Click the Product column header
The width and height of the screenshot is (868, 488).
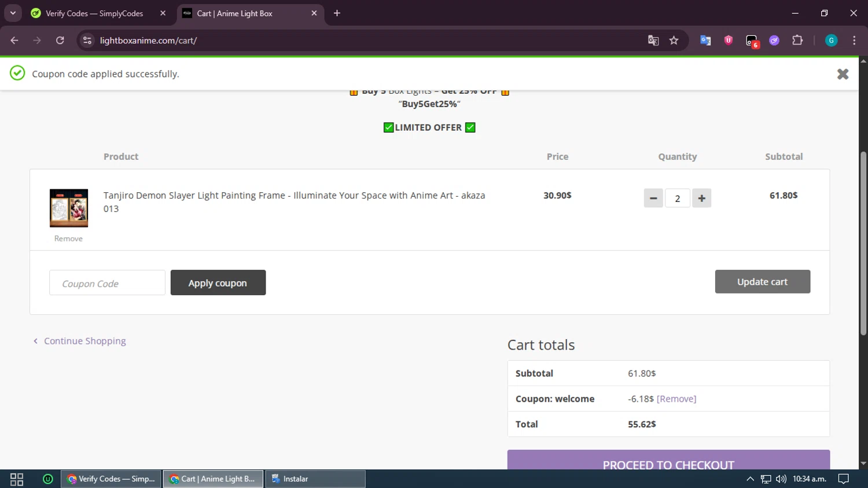pyautogui.click(x=121, y=157)
